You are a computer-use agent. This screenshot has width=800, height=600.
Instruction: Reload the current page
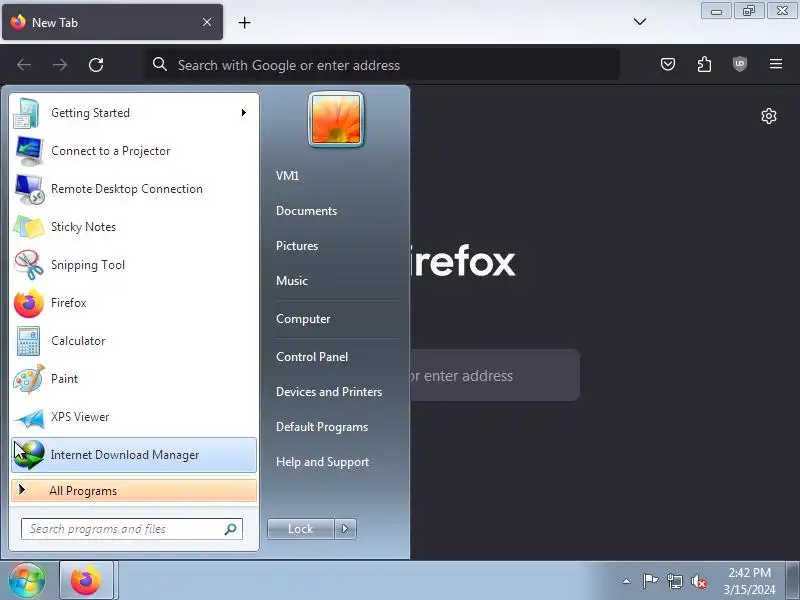point(96,65)
